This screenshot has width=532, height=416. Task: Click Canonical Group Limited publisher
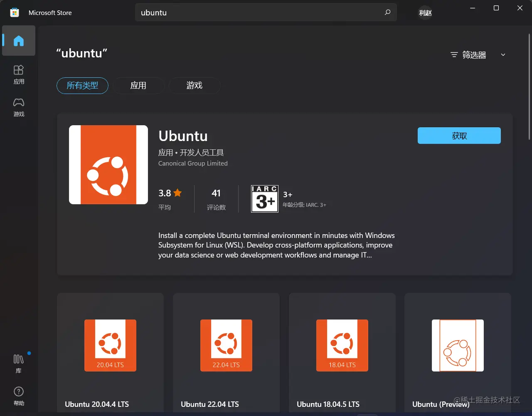[193, 163]
